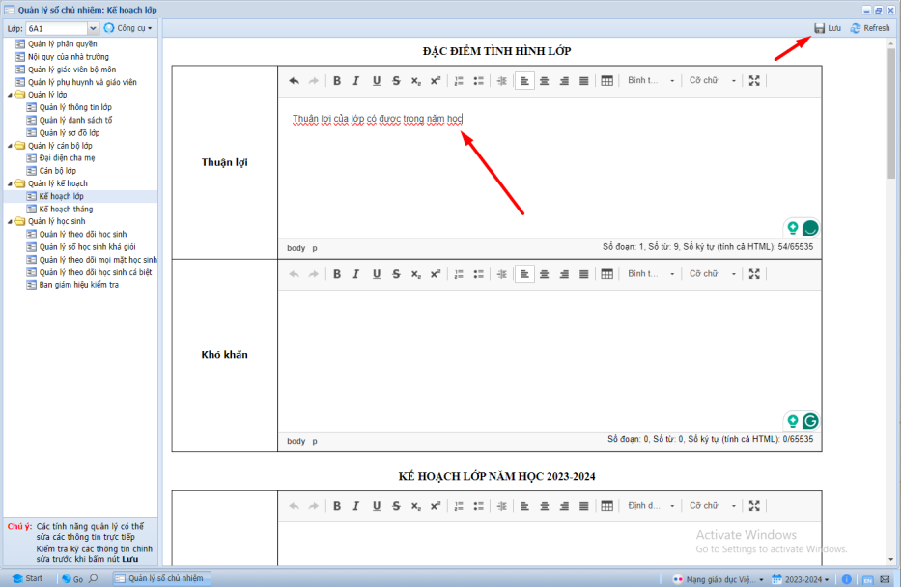Toggle Underline in the Thuận lợi editor

coord(377,81)
